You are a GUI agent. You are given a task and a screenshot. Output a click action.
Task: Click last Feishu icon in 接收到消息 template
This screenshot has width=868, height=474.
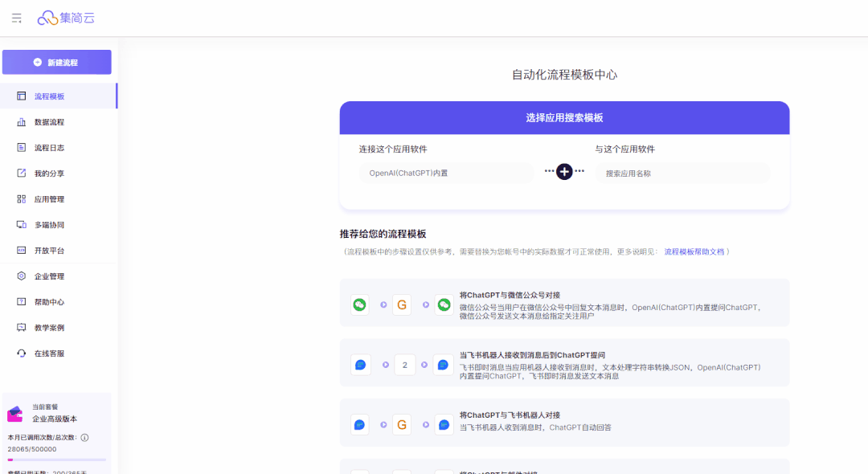[443, 365]
